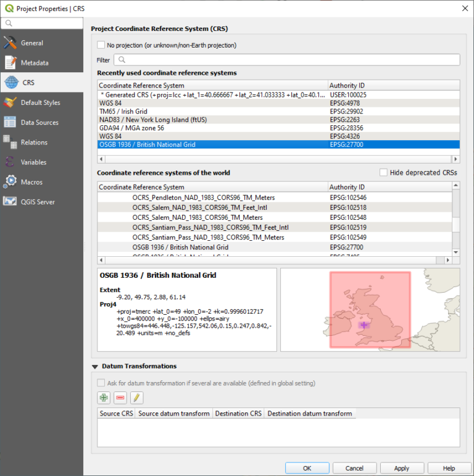
Task: Click the CRS Filter input field
Action: (287, 60)
